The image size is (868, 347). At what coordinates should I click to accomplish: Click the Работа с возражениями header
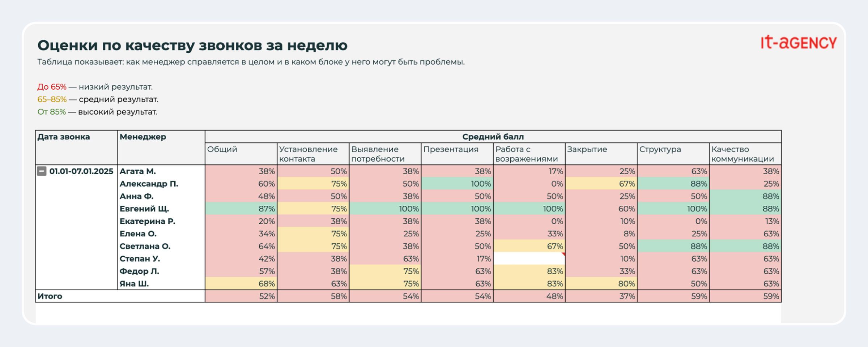pos(526,154)
